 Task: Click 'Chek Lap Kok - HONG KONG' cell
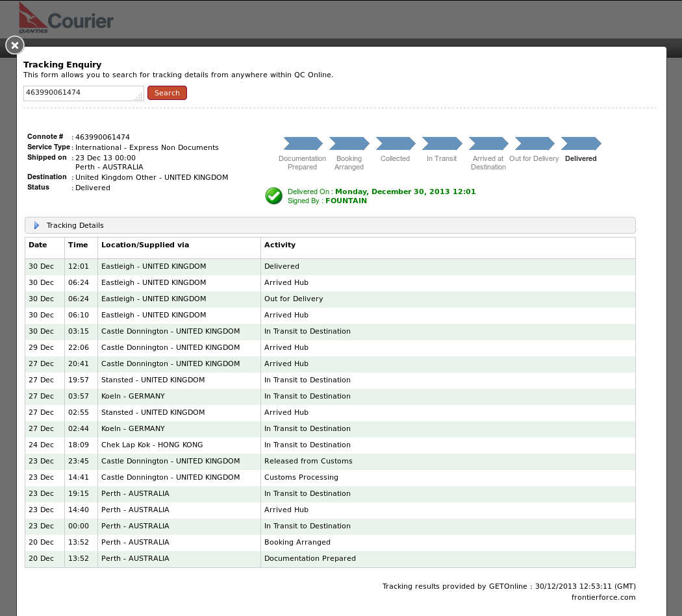click(152, 445)
